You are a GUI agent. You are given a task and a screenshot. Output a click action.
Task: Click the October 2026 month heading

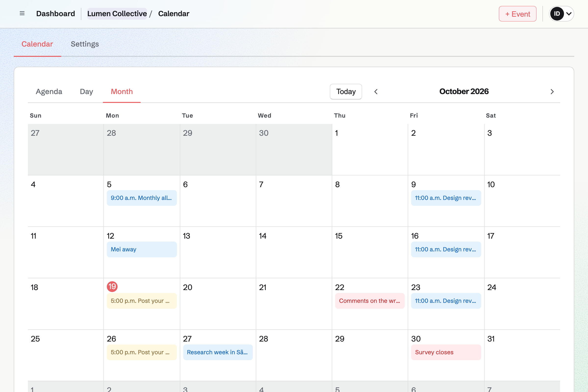pos(464,91)
